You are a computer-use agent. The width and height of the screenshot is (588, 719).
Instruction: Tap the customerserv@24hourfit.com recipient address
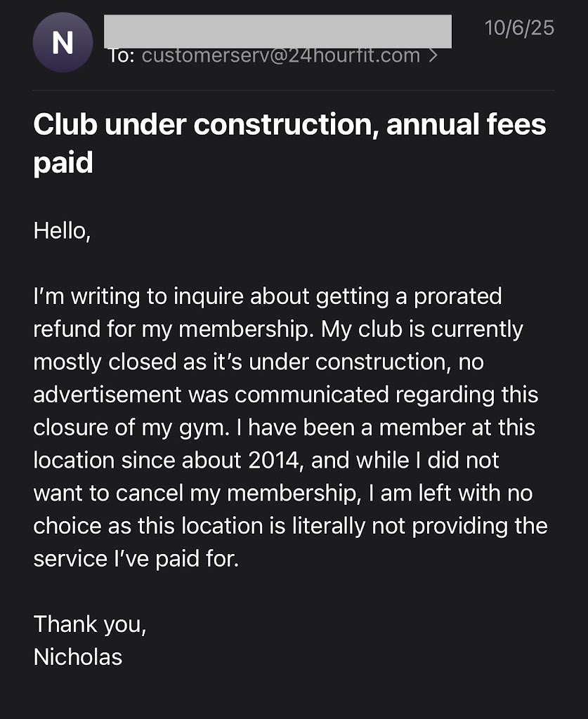281,55
